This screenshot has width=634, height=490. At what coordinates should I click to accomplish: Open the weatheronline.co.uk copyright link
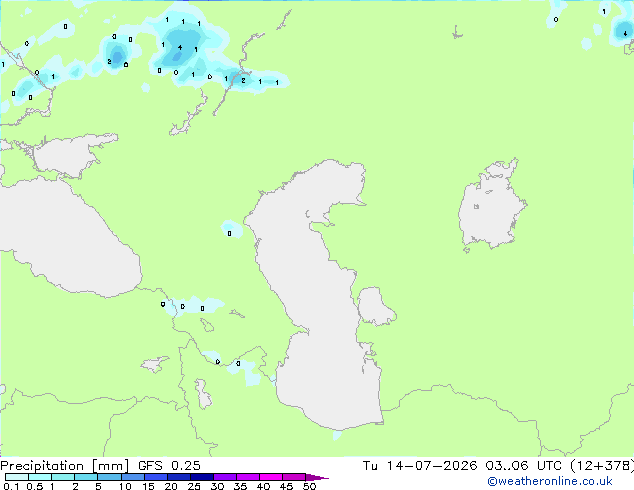pos(550,481)
